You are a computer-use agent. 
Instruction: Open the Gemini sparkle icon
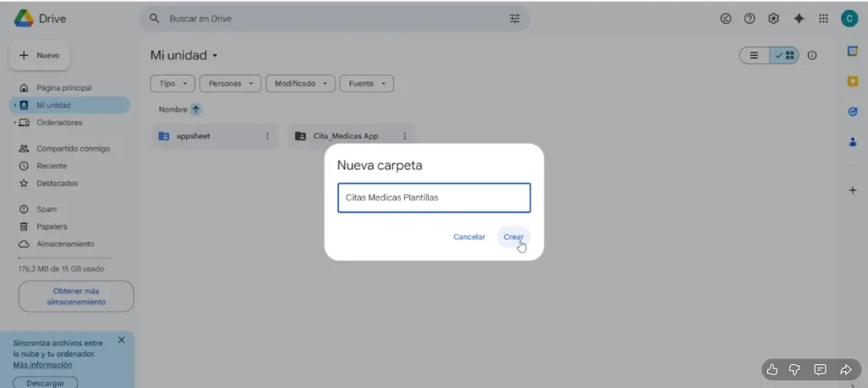(798, 19)
